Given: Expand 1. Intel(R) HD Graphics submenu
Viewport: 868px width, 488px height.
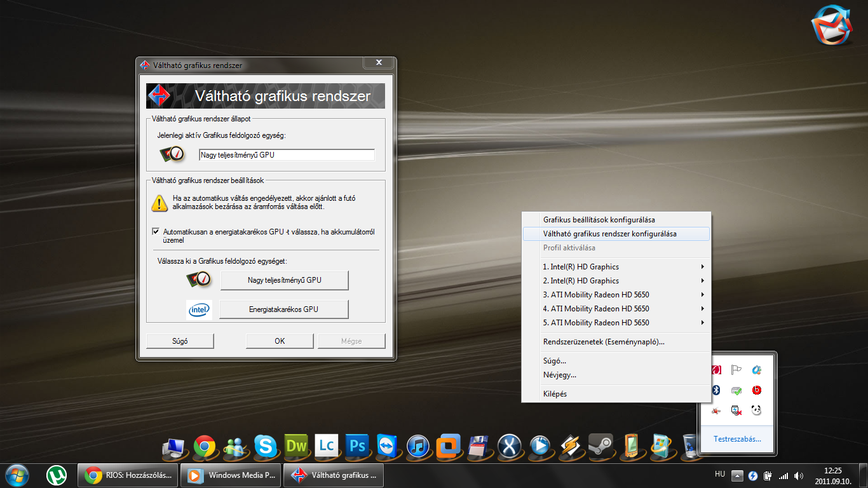Looking at the screenshot, I should [x=616, y=267].
